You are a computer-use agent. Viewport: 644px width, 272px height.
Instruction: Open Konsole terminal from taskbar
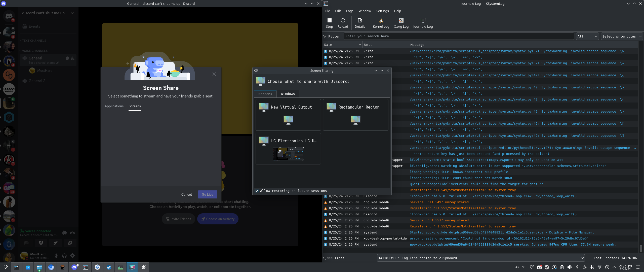tap(63, 267)
